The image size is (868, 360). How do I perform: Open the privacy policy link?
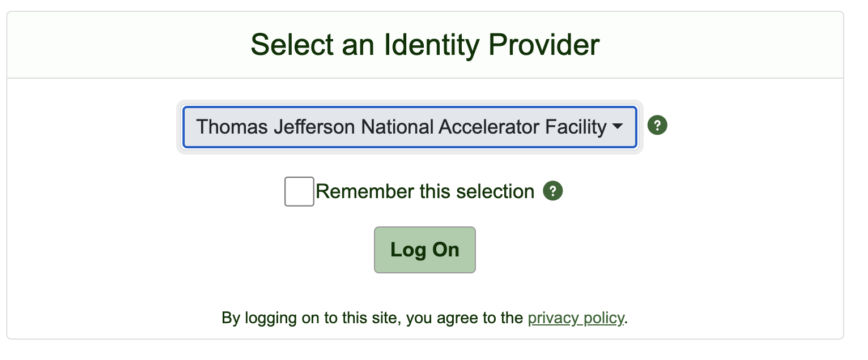pos(575,318)
